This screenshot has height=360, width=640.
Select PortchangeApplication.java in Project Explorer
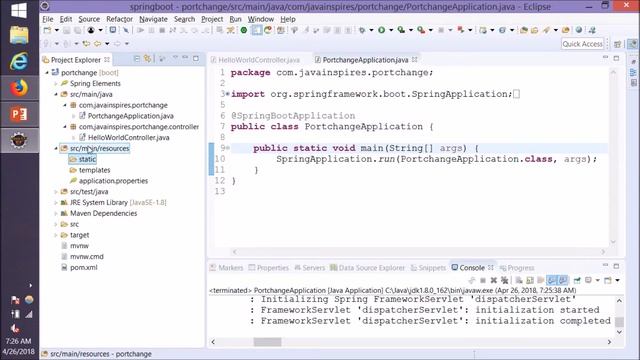tap(131, 116)
